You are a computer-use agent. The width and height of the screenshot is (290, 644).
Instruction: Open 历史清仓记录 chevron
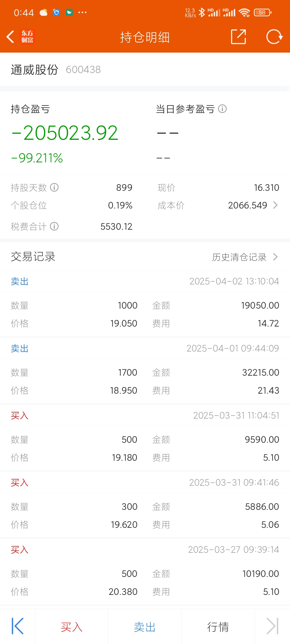click(x=275, y=257)
